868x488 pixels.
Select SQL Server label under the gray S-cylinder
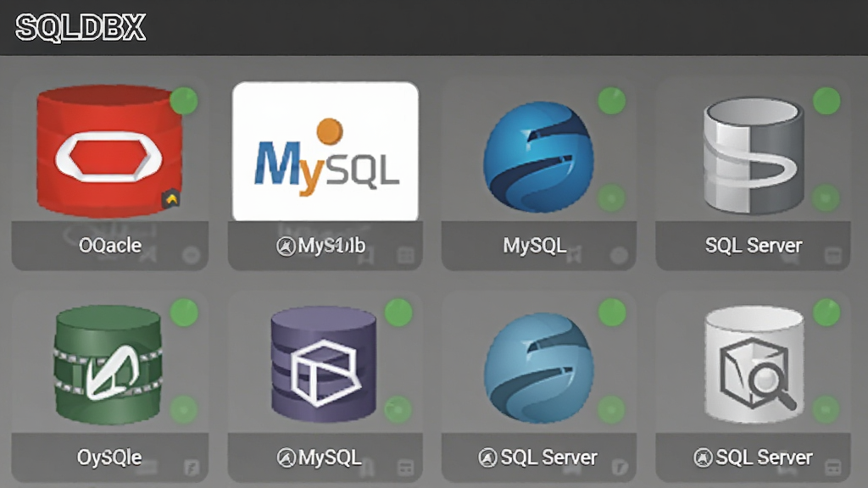tap(754, 245)
